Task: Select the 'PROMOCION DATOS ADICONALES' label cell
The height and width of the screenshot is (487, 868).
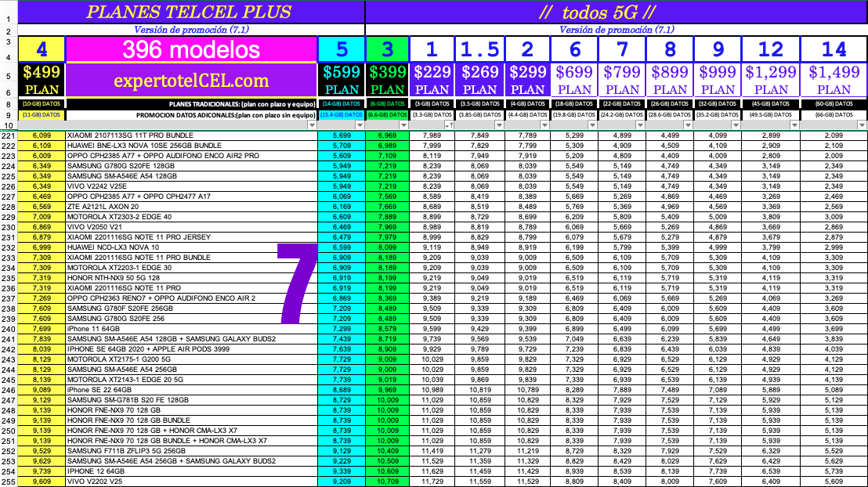Action: tap(191, 115)
